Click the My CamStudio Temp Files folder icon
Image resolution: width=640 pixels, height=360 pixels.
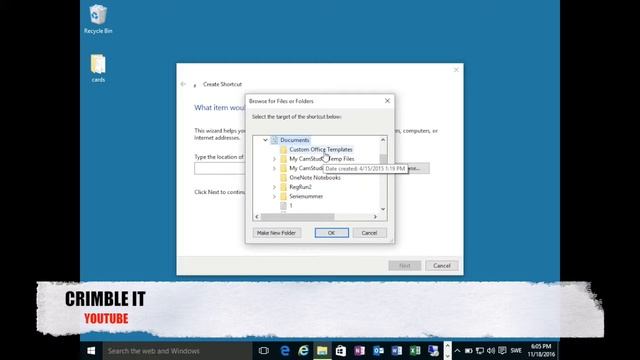pyautogui.click(x=284, y=159)
